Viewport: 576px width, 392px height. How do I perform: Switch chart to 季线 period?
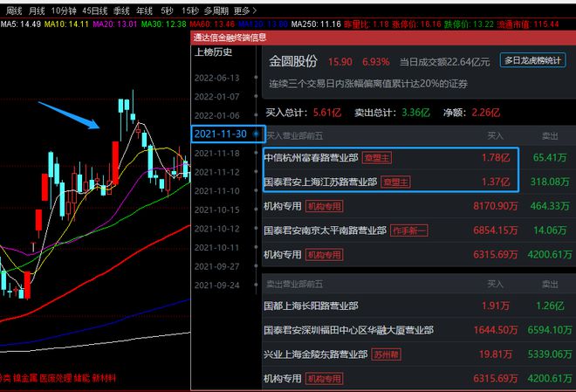pos(121,11)
